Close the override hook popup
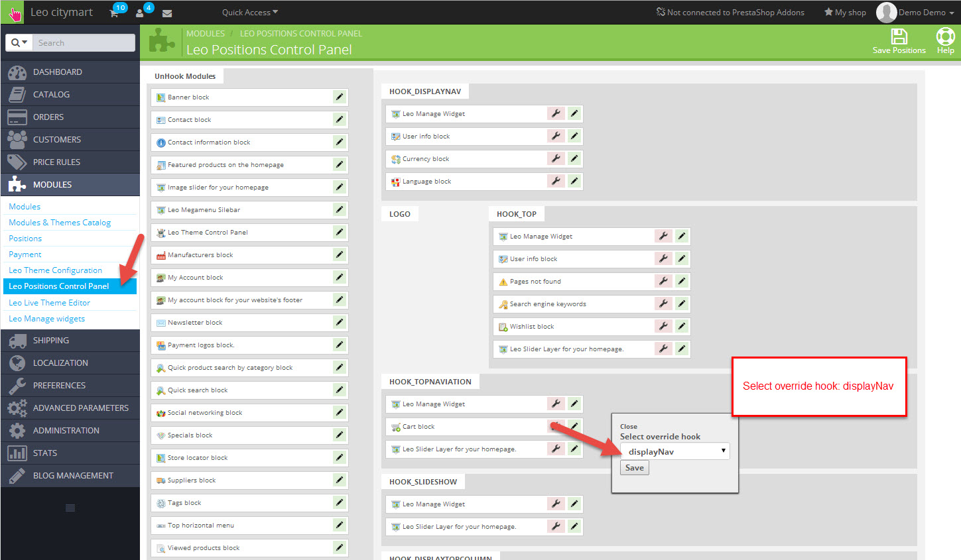The image size is (961, 560). (629, 427)
